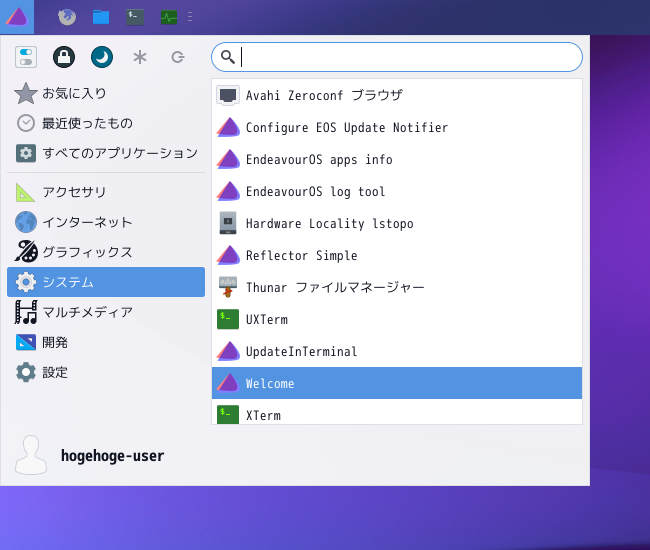The width and height of the screenshot is (650, 550).
Task: Select the グラフィックス category
Action: click(x=106, y=252)
